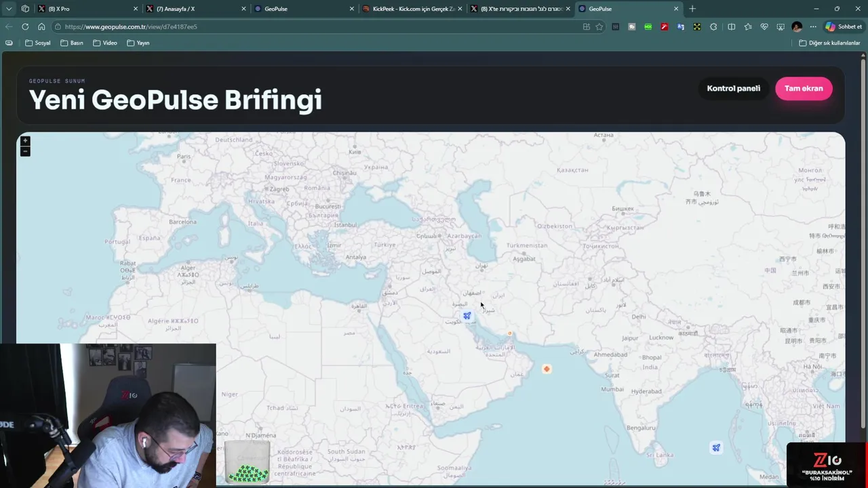Open the translate extension icon
868x488 pixels.
[x=681, y=26]
